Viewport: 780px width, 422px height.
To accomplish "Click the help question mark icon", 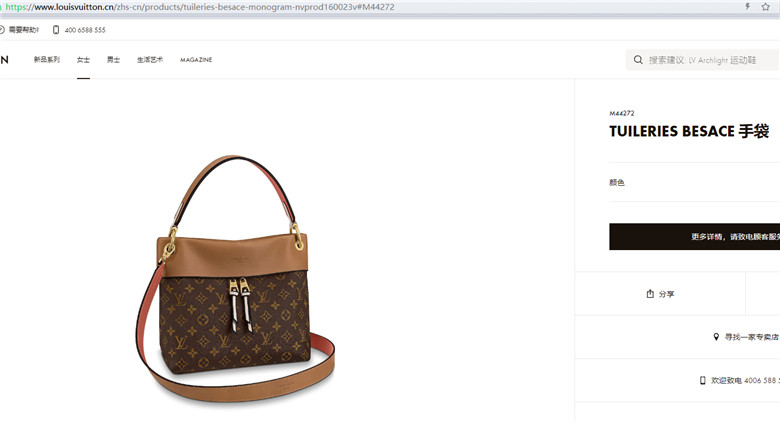I will (2, 30).
